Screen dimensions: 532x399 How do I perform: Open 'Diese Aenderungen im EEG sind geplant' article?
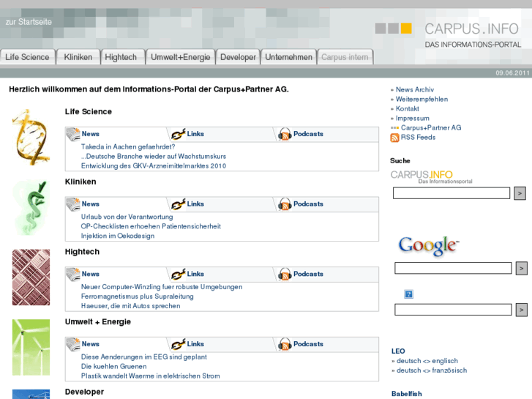click(x=144, y=357)
